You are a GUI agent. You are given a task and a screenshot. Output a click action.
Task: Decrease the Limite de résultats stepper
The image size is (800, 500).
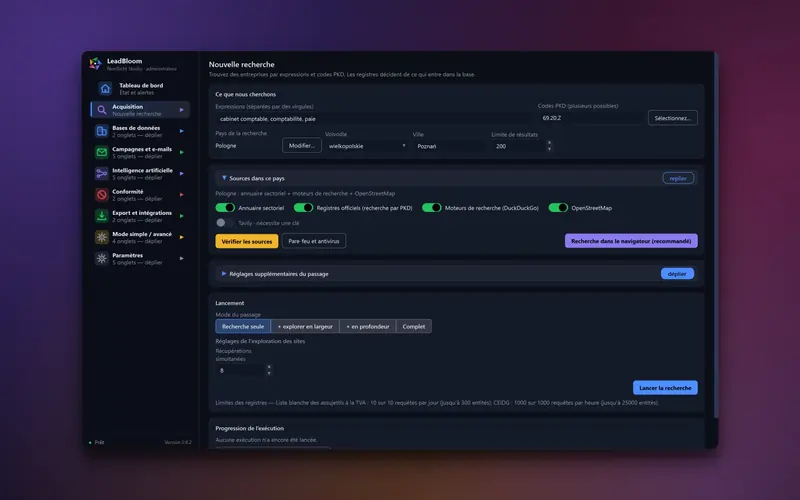point(549,149)
